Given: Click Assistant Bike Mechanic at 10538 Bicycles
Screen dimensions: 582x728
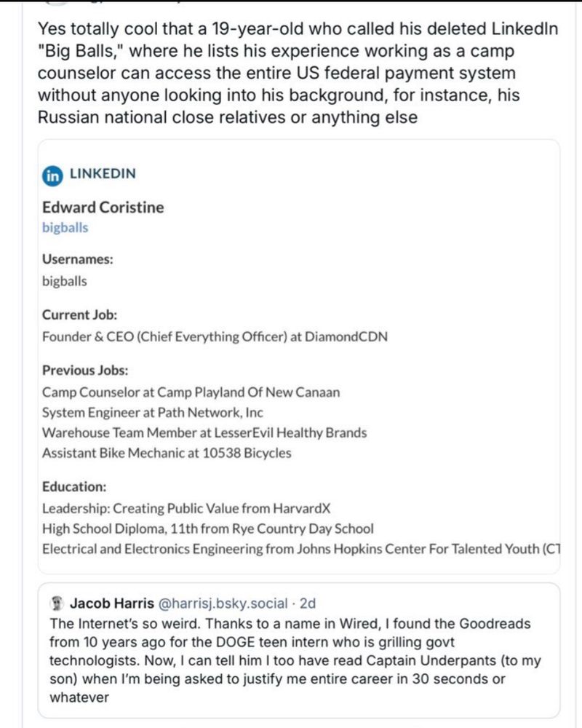Looking at the screenshot, I should click(x=167, y=453).
